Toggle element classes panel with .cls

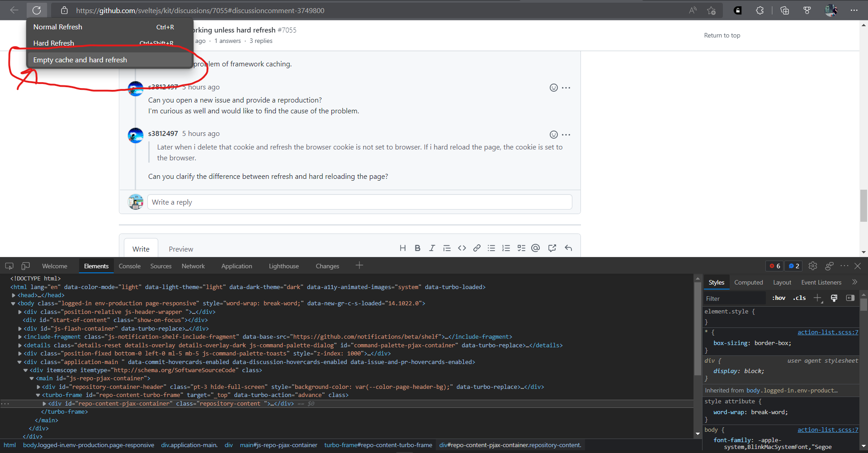pyautogui.click(x=799, y=298)
